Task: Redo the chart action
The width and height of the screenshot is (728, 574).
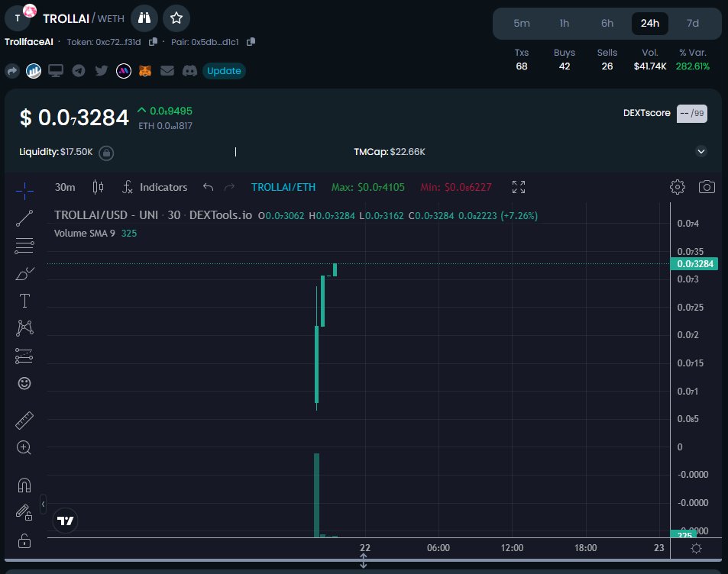Action: click(x=229, y=187)
